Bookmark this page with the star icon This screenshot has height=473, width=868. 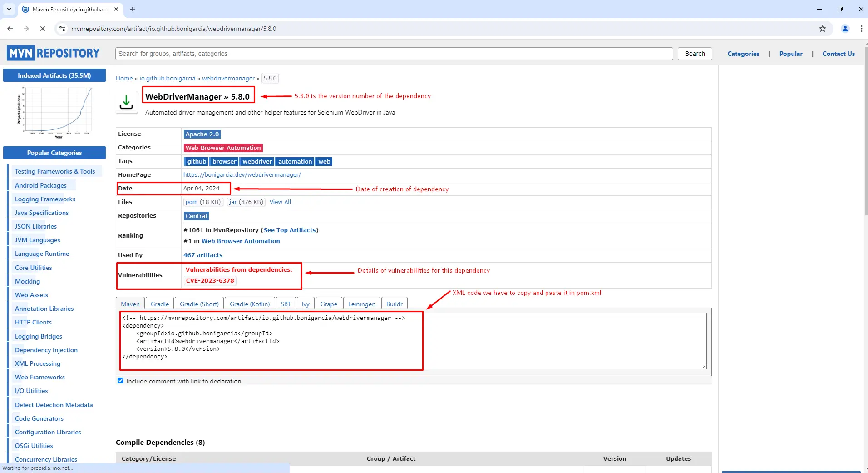(823, 29)
